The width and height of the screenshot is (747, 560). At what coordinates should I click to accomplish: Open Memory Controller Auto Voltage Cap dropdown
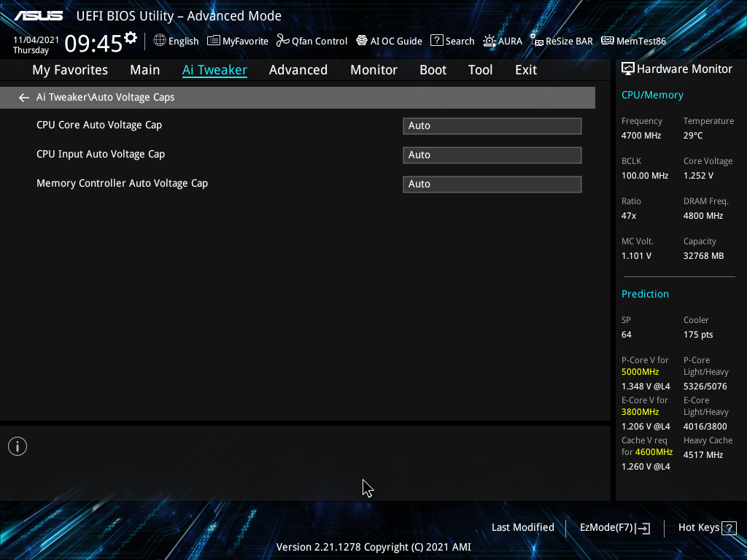coord(492,184)
